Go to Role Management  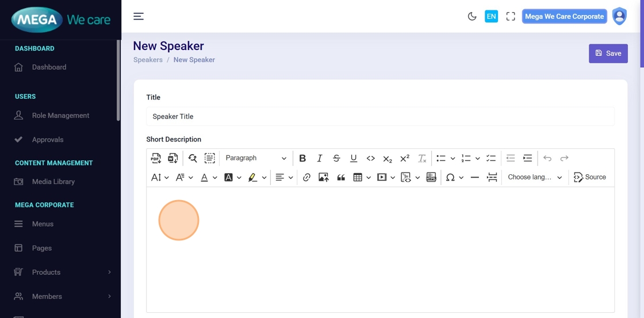coord(60,116)
